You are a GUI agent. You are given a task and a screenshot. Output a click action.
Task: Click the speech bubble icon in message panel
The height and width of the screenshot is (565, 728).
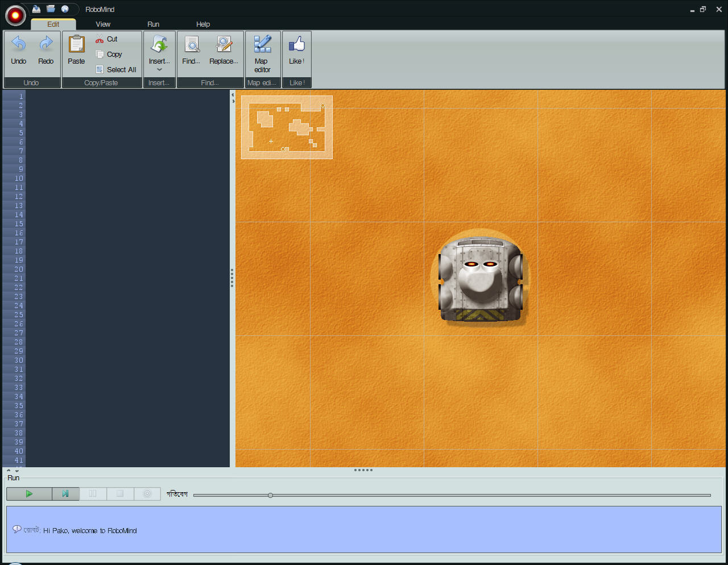point(17,529)
